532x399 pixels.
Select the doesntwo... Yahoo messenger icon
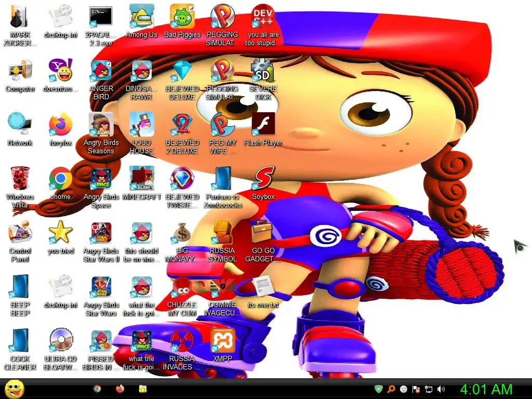[60, 76]
